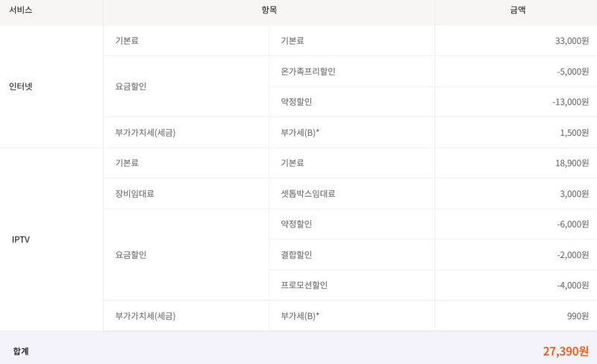
Task: Click the 금액 column header
Action: [x=518, y=10]
